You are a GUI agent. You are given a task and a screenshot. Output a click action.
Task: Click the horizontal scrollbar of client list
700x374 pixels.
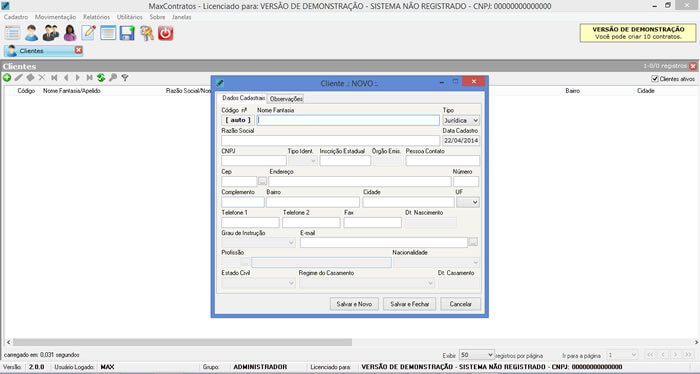182,342
